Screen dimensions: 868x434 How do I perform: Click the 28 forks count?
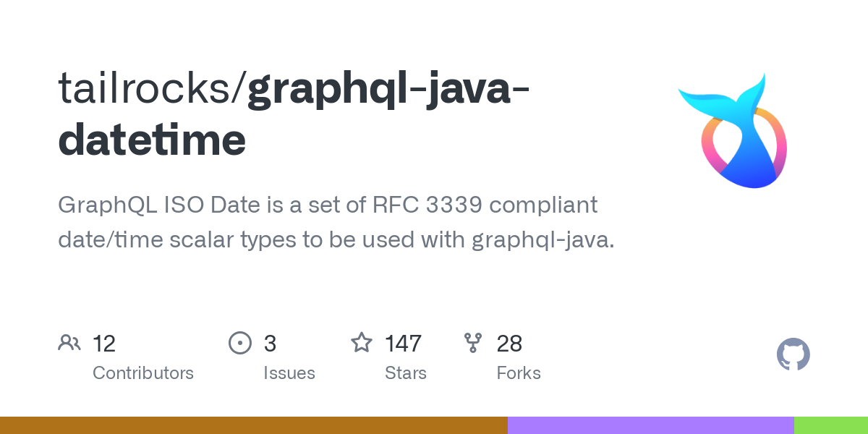(x=509, y=343)
